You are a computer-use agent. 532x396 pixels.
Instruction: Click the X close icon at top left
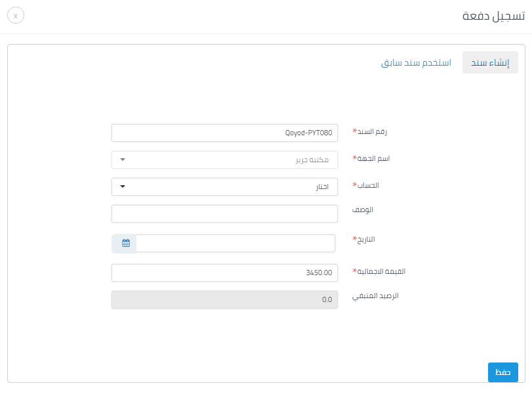tap(16, 14)
